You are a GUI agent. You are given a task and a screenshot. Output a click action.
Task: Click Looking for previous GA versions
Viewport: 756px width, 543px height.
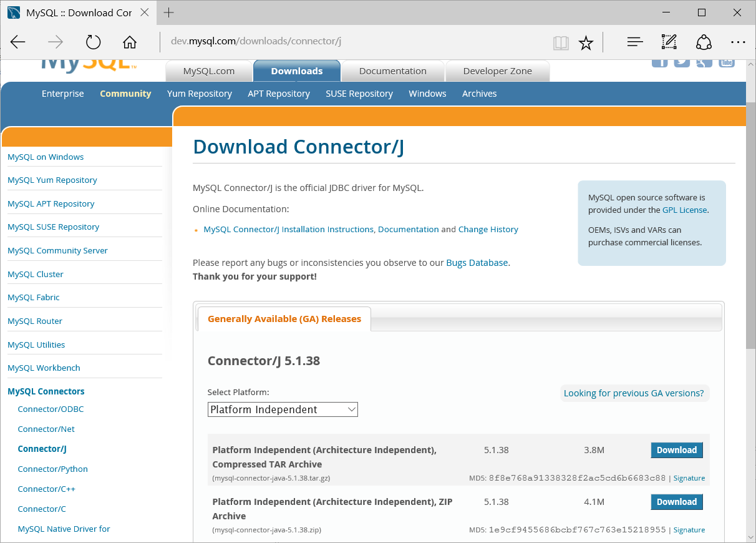(x=634, y=393)
